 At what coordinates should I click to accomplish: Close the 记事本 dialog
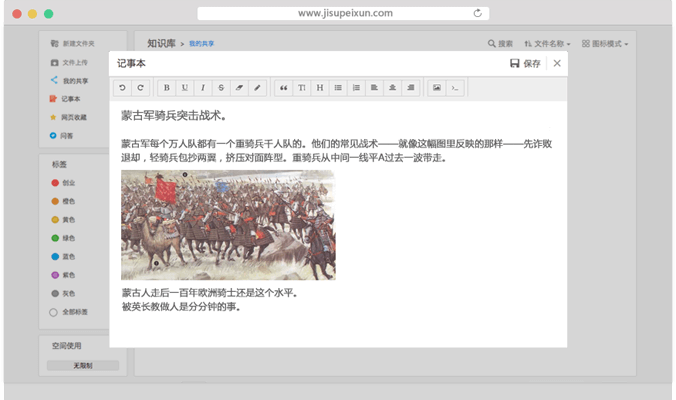[557, 63]
